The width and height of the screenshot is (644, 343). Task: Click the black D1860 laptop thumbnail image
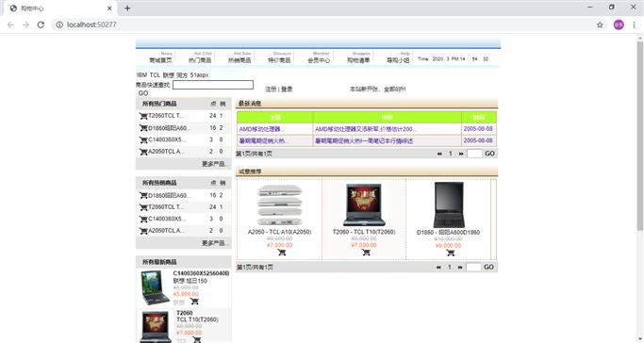coord(449,204)
